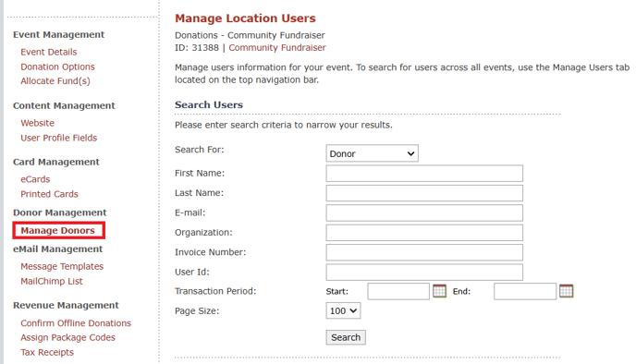The width and height of the screenshot is (636, 364).
Task: Open the Page Size dropdown
Action: (343, 311)
